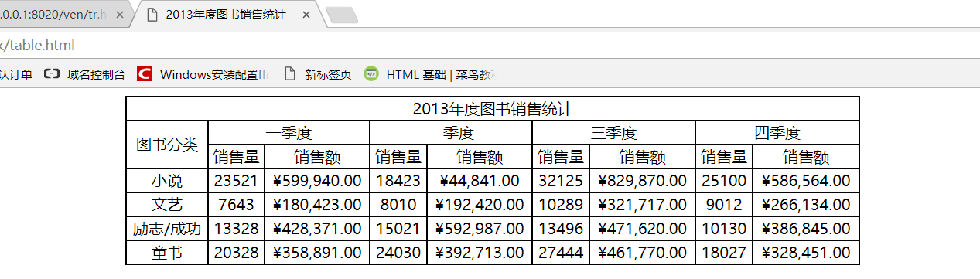Click the cell ¥192,420.00
Image resolution: width=980 pixels, height=279 pixels.
point(480,205)
